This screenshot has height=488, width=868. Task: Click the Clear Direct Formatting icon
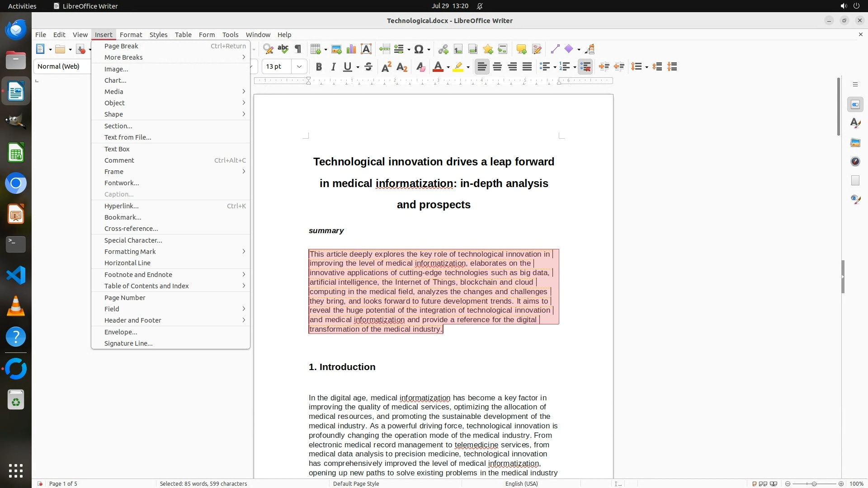click(420, 67)
